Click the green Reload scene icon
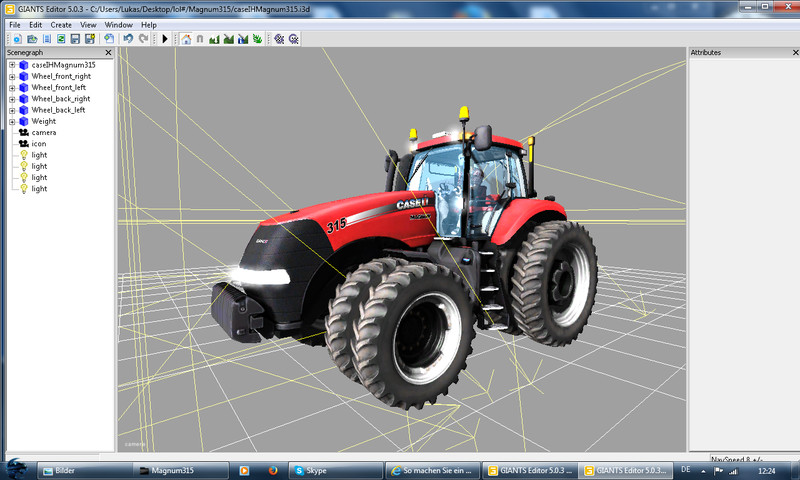 (61, 39)
